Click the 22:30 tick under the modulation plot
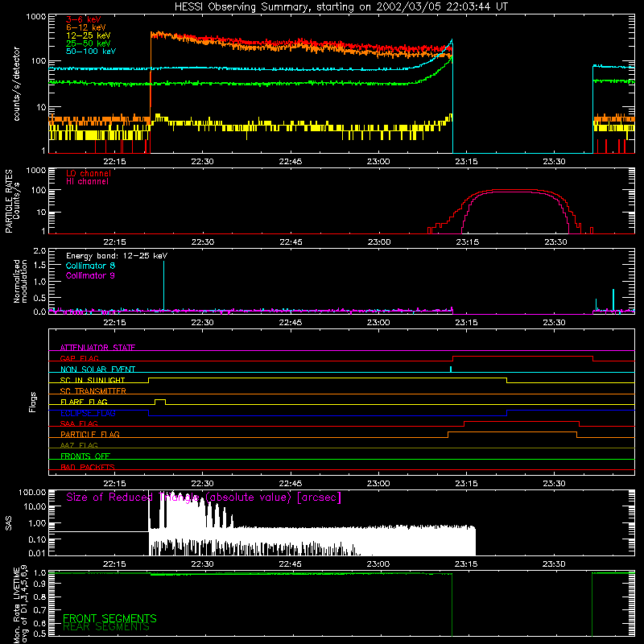Viewport: 644px width, 644px height. [202, 323]
